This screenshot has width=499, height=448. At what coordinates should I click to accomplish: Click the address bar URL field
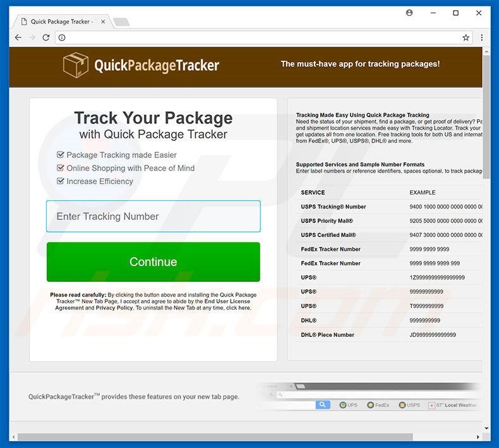(x=263, y=37)
